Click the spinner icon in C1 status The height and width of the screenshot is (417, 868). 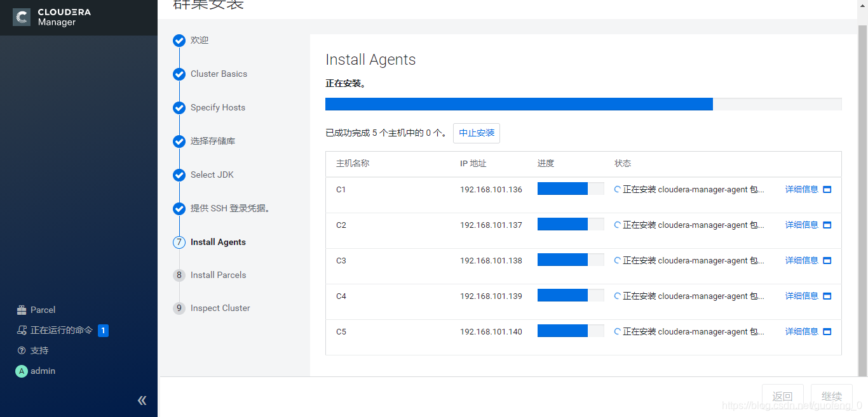point(617,189)
